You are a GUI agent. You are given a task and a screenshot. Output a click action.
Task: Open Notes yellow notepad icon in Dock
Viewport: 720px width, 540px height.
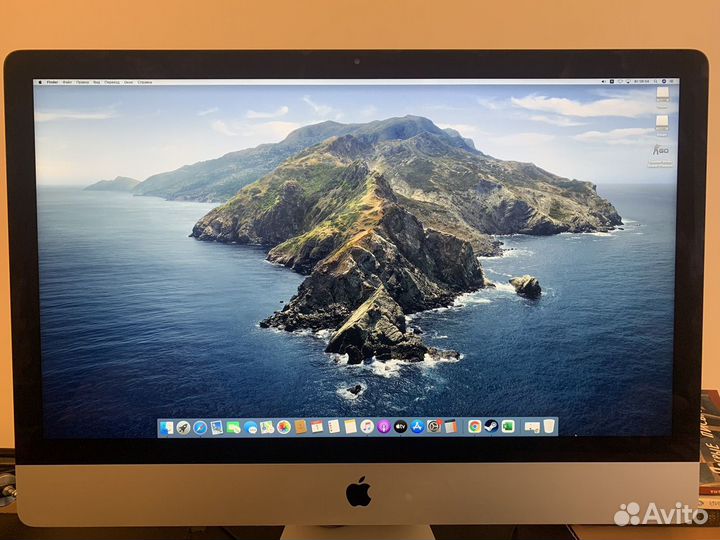click(350, 427)
